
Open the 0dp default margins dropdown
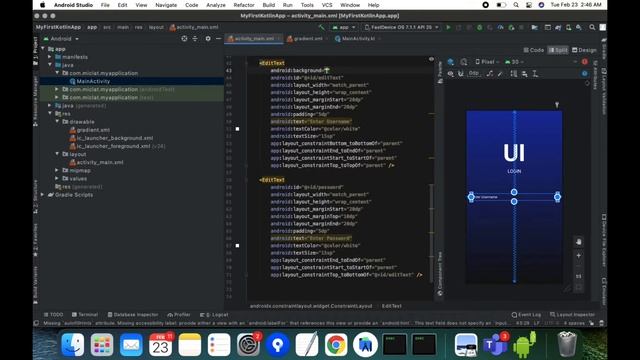pyautogui.click(x=474, y=73)
